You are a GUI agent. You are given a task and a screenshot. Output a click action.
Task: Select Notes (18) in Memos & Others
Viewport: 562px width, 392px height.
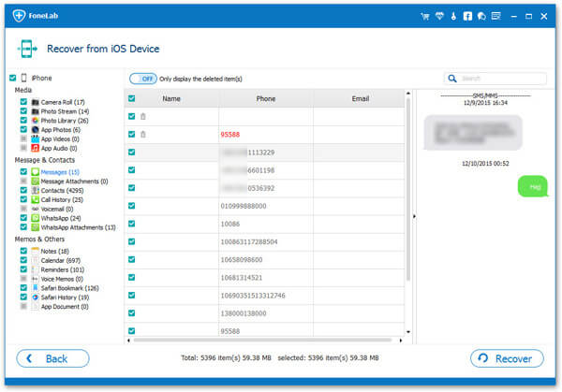[x=55, y=252]
